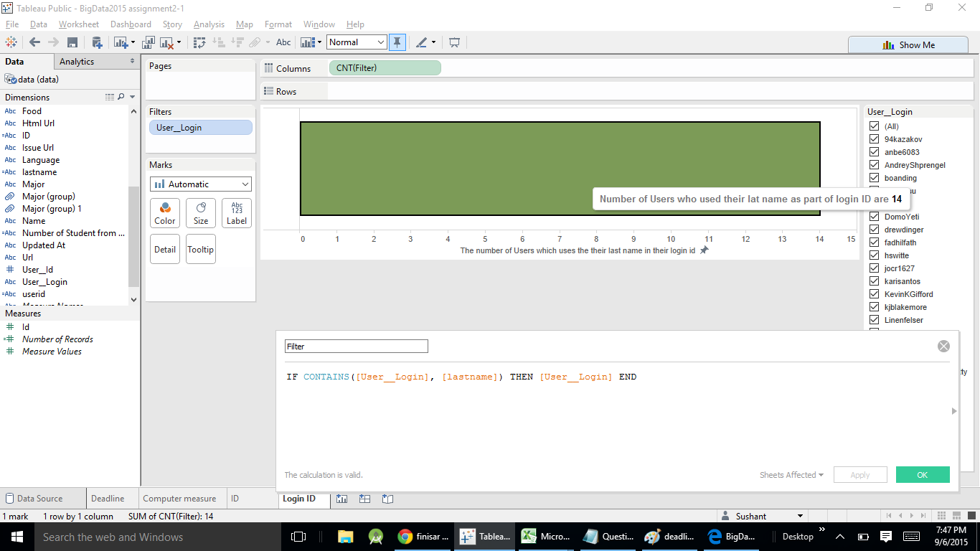980x551 pixels.
Task: Create a new worksheet from the toolbar
Action: pos(120,42)
